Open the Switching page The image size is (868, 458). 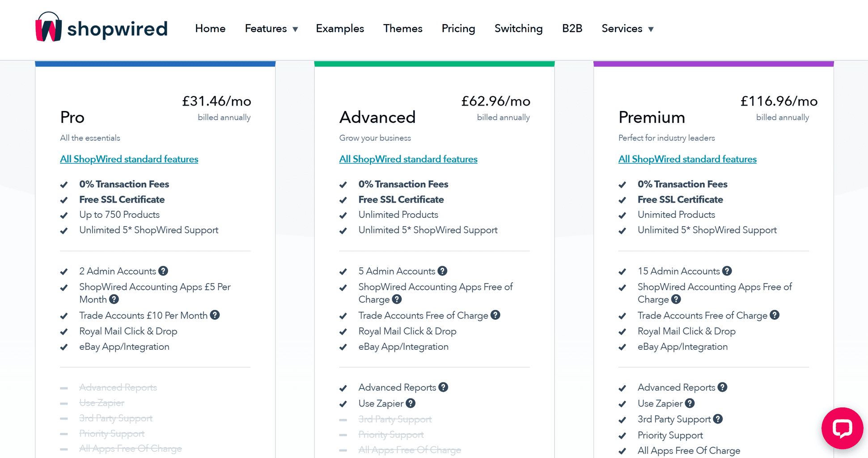pyautogui.click(x=518, y=29)
